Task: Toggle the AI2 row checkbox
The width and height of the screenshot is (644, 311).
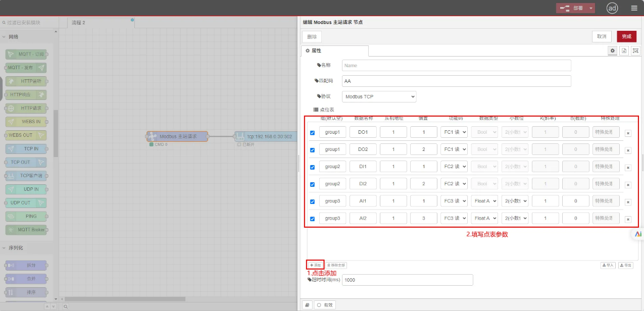Action: coord(312,219)
